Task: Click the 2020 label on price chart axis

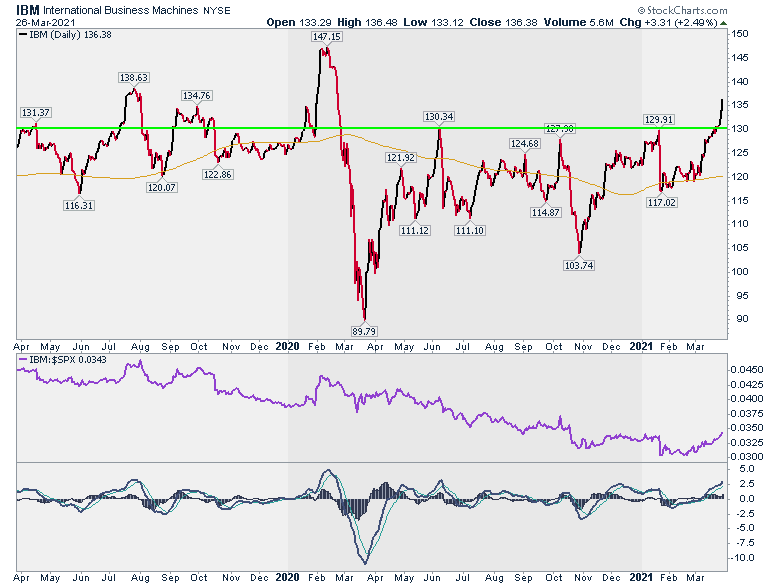Action: (x=287, y=347)
